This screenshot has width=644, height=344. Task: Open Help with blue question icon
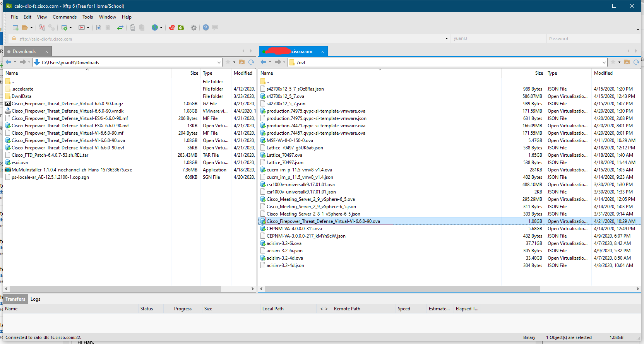point(206,27)
